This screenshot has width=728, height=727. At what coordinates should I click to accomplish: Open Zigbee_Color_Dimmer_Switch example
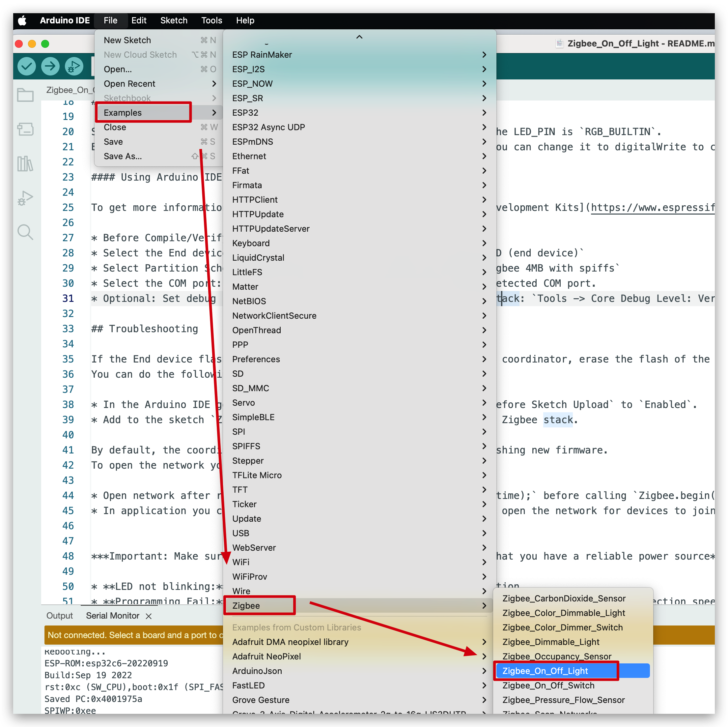click(573, 627)
